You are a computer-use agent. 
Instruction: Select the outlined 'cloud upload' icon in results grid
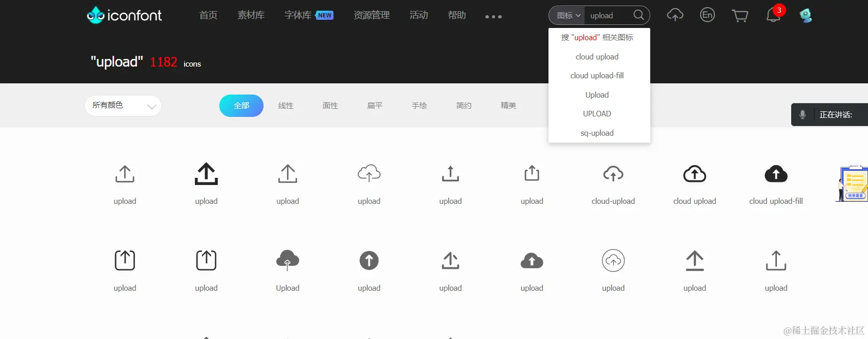click(695, 174)
